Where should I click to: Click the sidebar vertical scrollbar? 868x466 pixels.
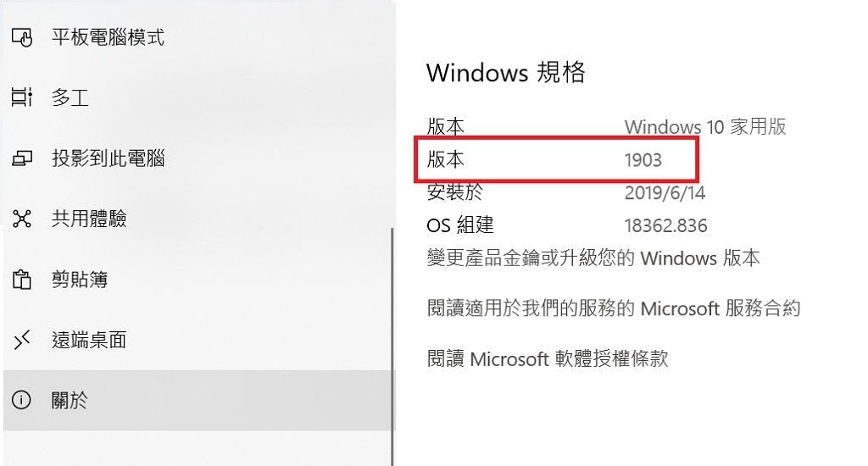point(392,346)
